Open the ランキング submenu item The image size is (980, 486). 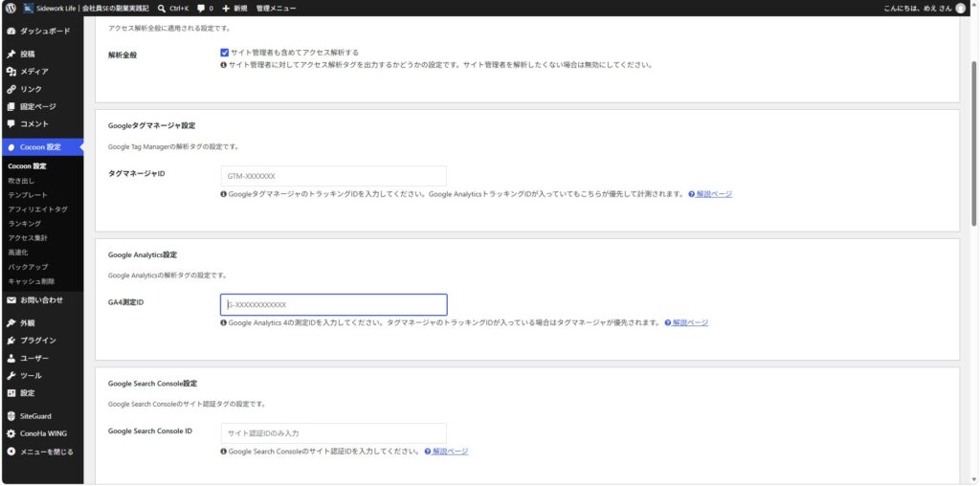click(x=24, y=224)
